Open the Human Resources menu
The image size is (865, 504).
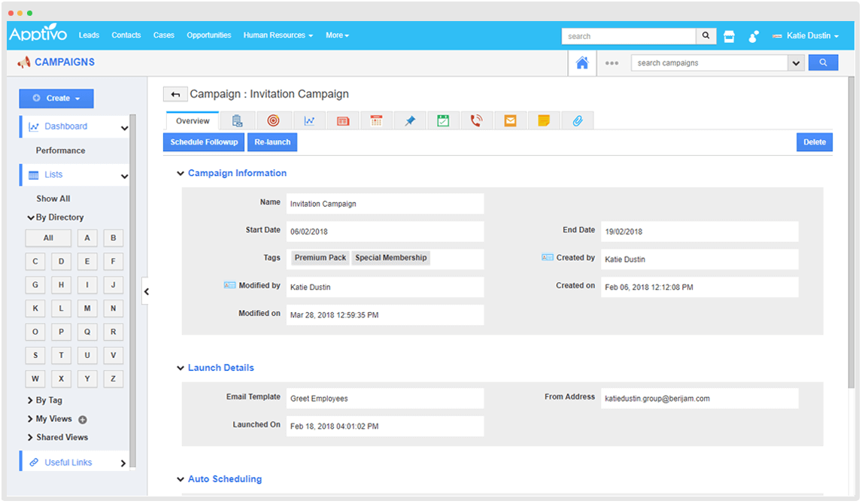[x=278, y=35]
